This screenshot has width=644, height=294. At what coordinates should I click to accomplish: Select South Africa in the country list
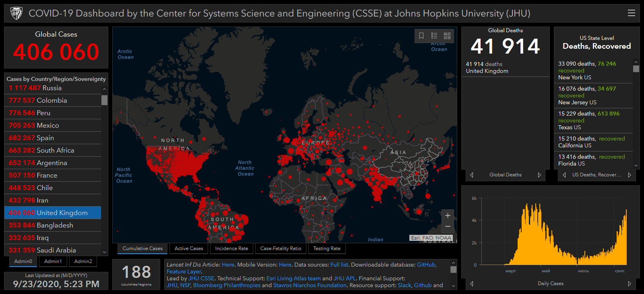(x=53, y=150)
